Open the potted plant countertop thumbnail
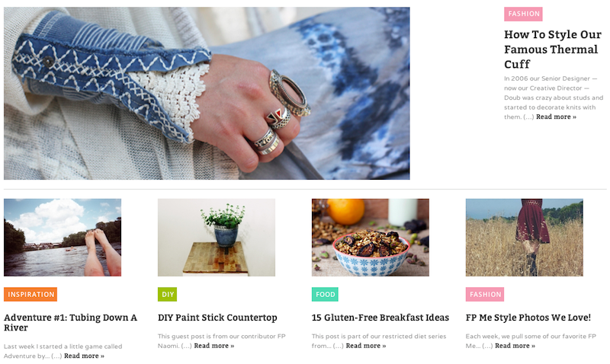This screenshot has width=610, height=364. click(x=217, y=238)
